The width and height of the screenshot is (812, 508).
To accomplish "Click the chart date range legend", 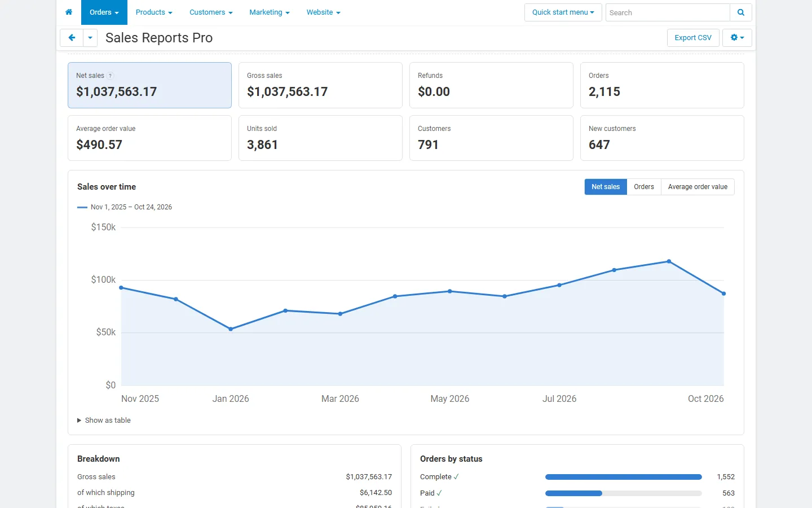I will pos(125,207).
